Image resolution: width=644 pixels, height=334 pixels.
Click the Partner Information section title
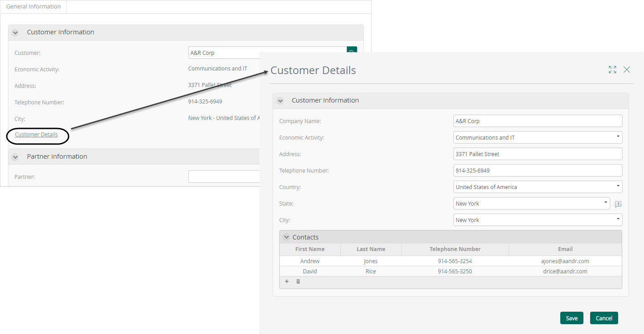[x=57, y=157]
